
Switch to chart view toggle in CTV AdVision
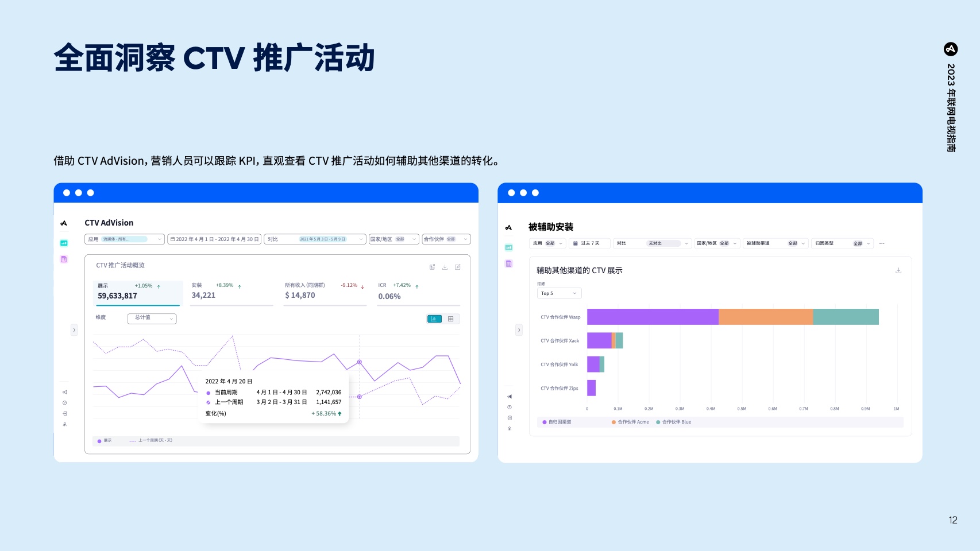(x=434, y=319)
